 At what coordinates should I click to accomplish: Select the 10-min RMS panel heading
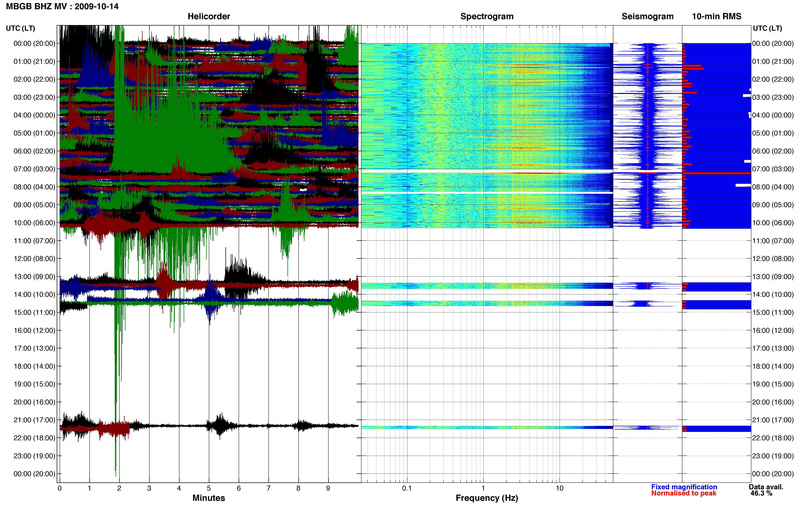pyautogui.click(x=717, y=16)
